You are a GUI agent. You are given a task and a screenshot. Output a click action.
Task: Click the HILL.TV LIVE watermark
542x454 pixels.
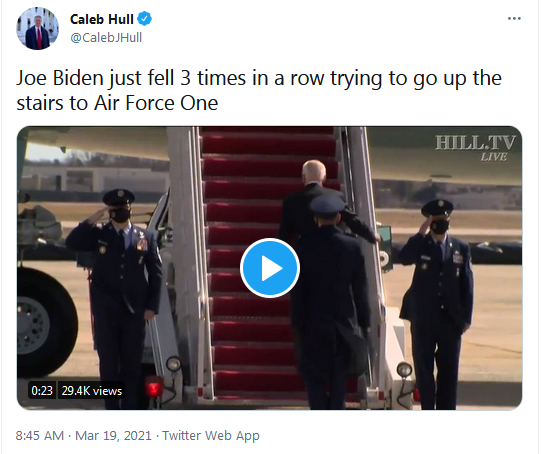click(475, 148)
